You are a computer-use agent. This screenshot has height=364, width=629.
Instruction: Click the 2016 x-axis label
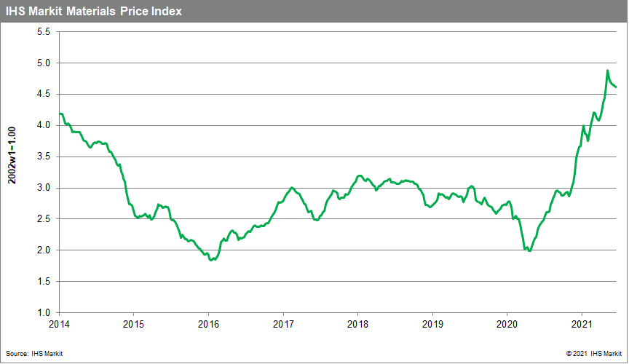click(208, 323)
